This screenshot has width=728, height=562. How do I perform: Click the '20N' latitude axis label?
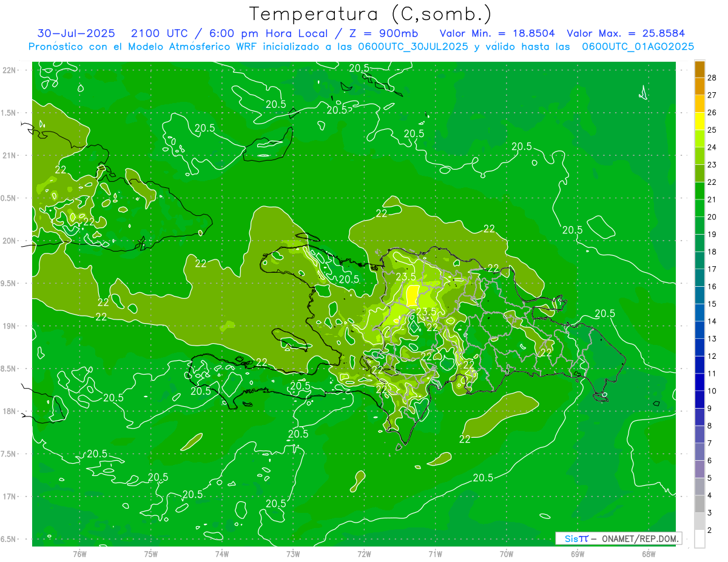[x=10, y=241]
